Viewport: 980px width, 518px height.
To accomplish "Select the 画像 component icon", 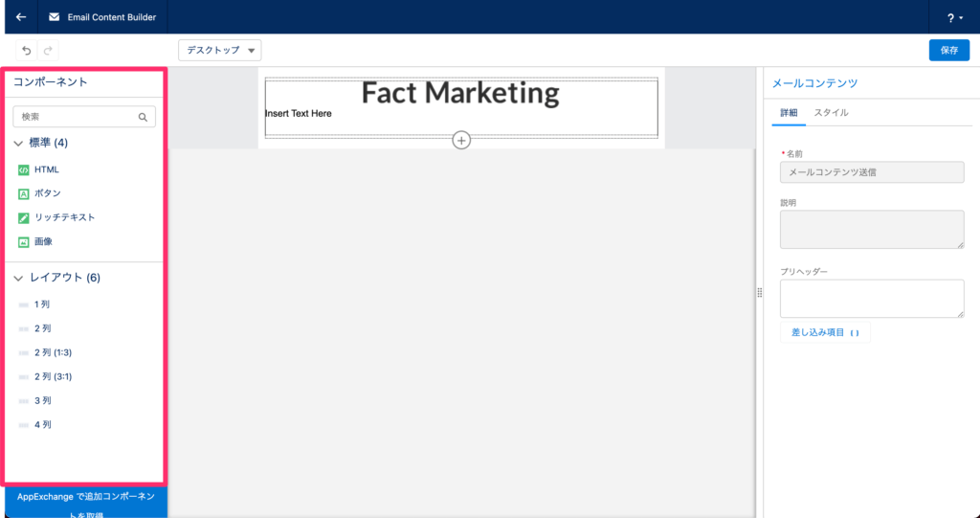I will pyautogui.click(x=24, y=242).
